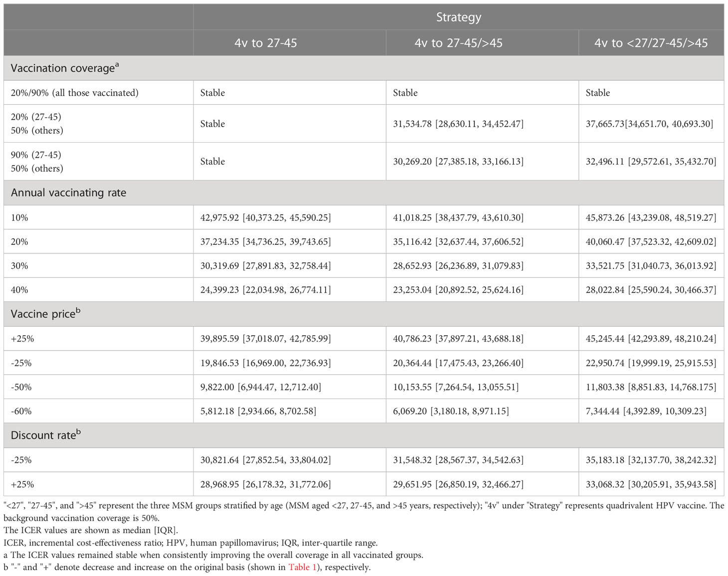Select the value 33,068.32 [30,205.91, 35,943.58]
Image resolution: width=728 pixels, height=576 pixels.
pyautogui.click(x=651, y=484)
